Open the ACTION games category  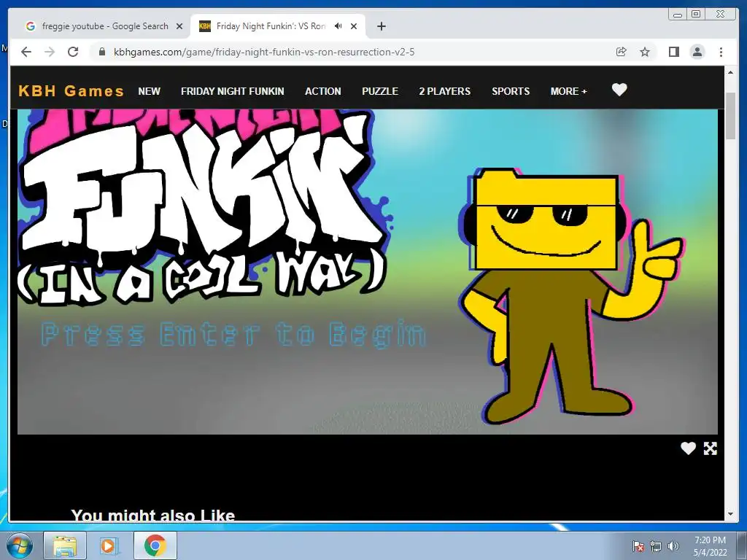click(x=323, y=91)
